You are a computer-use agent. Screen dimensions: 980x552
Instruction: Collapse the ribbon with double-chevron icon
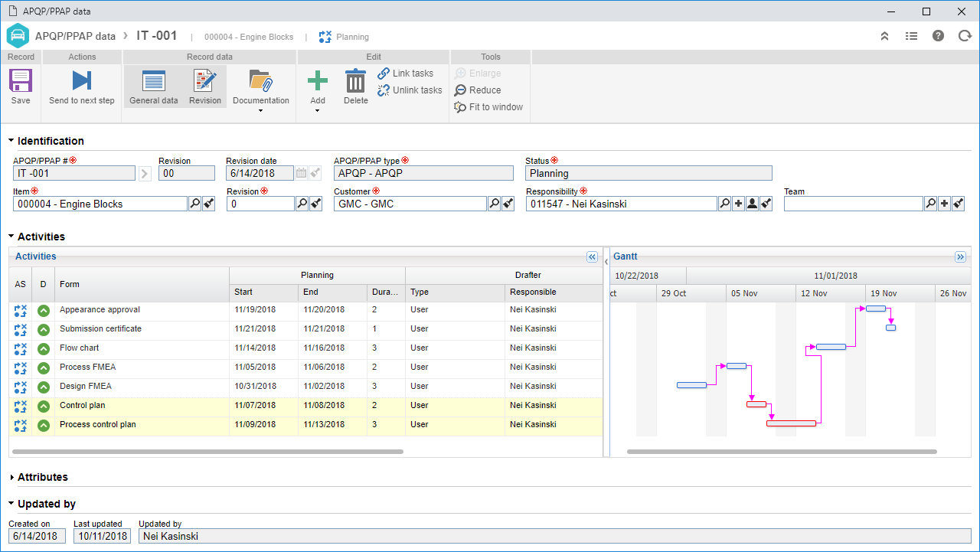pyautogui.click(x=884, y=36)
